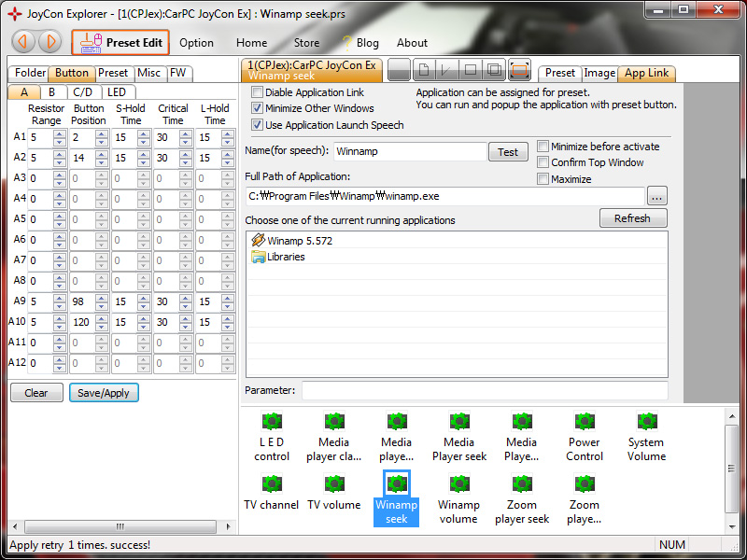Image resolution: width=747 pixels, height=560 pixels.
Task: Click the single window toolbar icon
Action: [x=471, y=71]
